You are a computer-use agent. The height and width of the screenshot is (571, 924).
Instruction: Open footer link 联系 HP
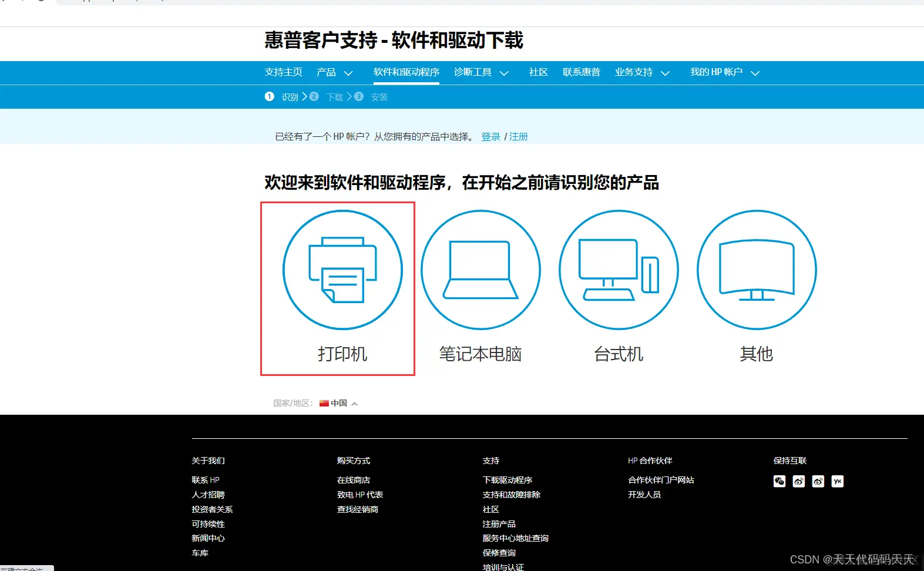tap(206, 480)
